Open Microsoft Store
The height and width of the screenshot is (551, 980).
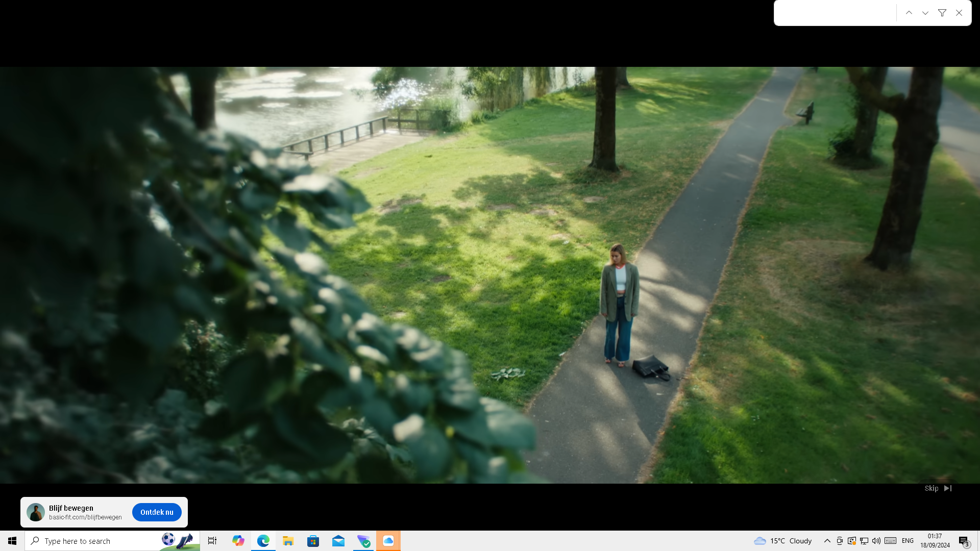(313, 541)
